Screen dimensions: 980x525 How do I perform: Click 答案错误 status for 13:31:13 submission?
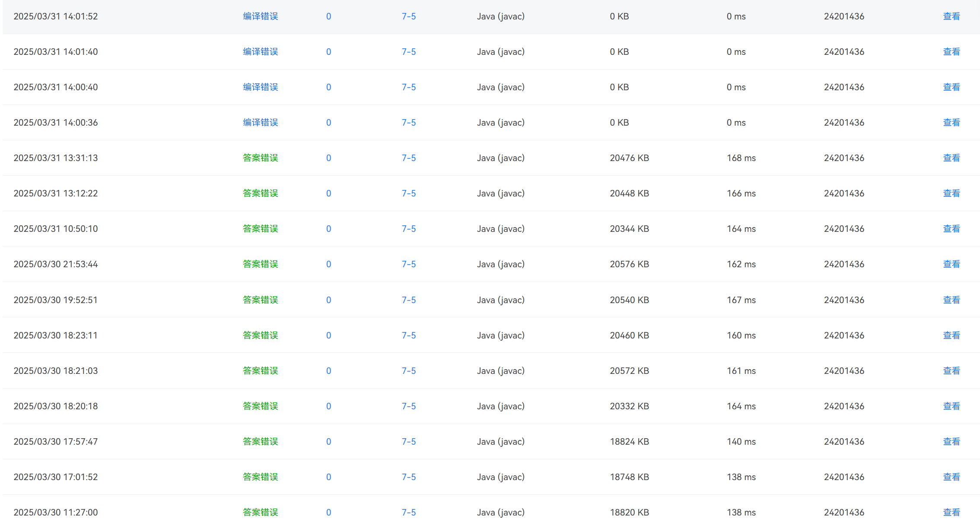click(260, 158)
